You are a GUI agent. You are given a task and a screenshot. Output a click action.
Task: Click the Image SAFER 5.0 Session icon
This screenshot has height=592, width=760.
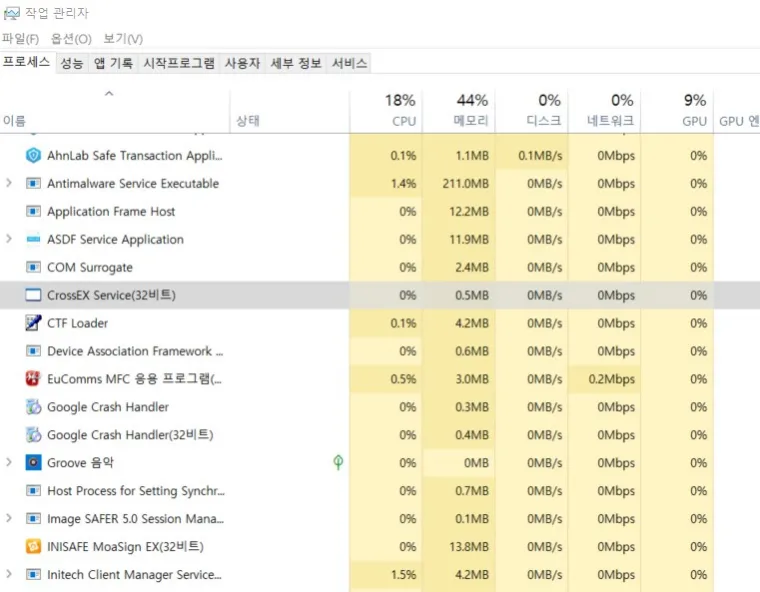pyautogui.click(x=33, y=519)
